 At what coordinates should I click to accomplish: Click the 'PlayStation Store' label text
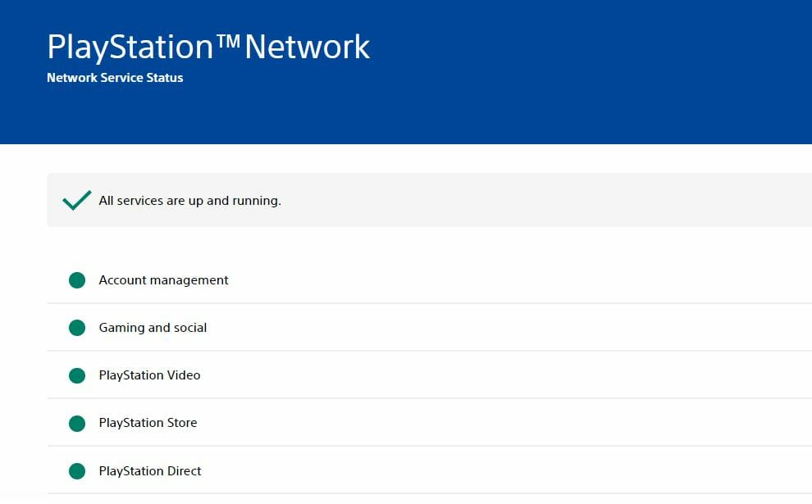[148, 423]
